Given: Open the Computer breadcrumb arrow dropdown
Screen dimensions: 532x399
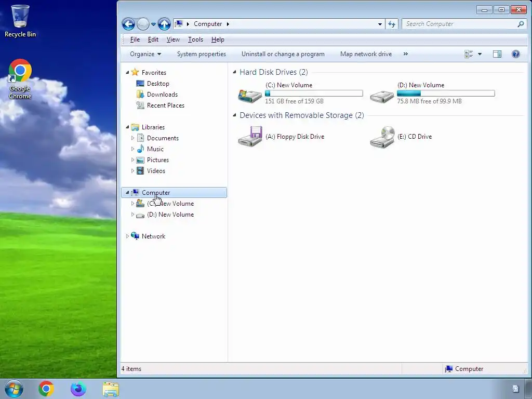Looking at the screenshot, I should pyautogui.click(x=228, y=24).
